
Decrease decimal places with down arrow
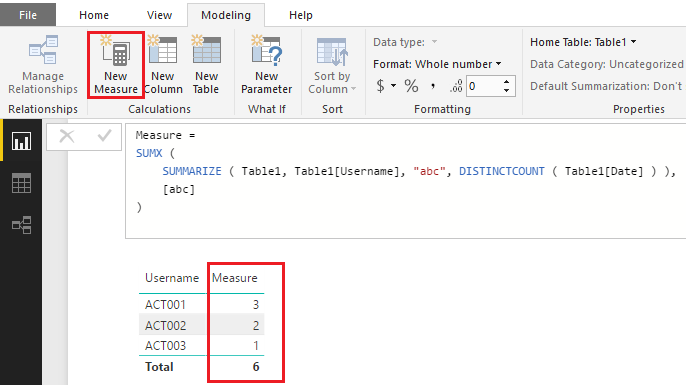[506, 90]
